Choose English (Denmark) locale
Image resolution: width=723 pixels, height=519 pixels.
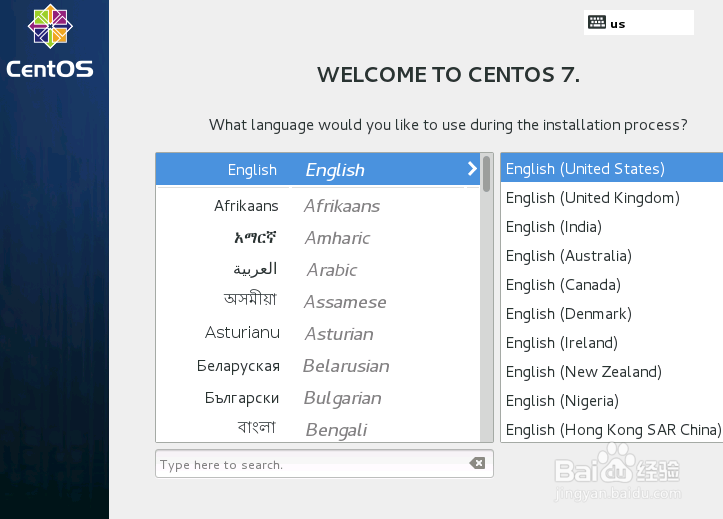point(612,314)
